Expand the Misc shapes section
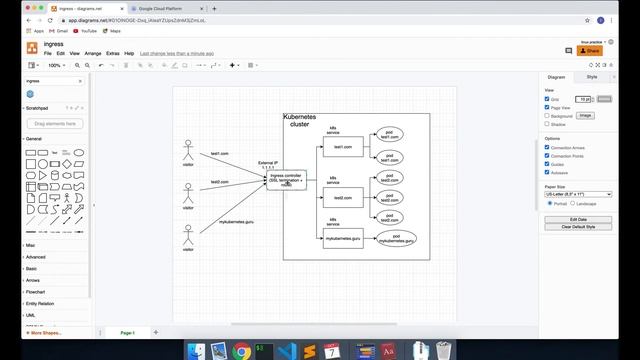Viewport: 640px width, 360px height. [x=30, y=245]
